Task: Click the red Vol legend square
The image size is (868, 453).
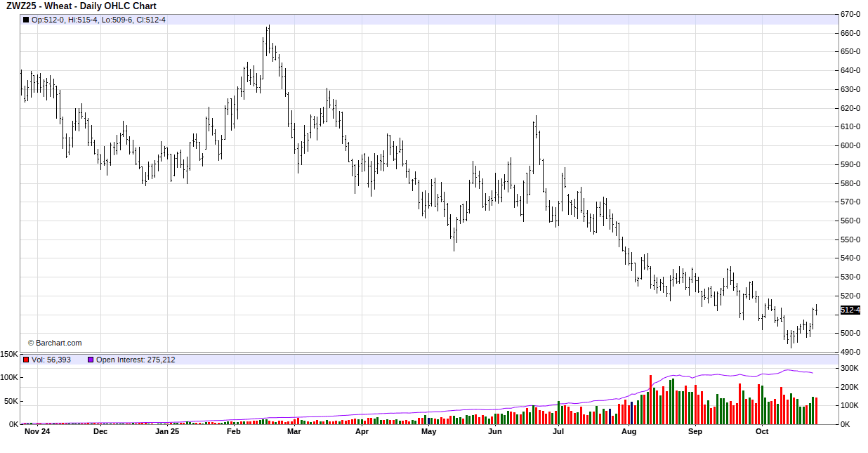Action: [26, 360]
